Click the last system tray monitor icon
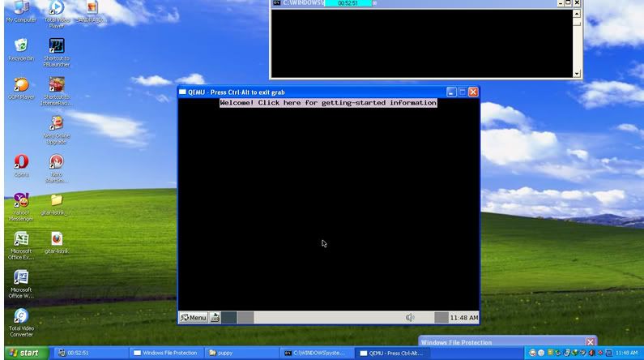 [x=609, y=353]
